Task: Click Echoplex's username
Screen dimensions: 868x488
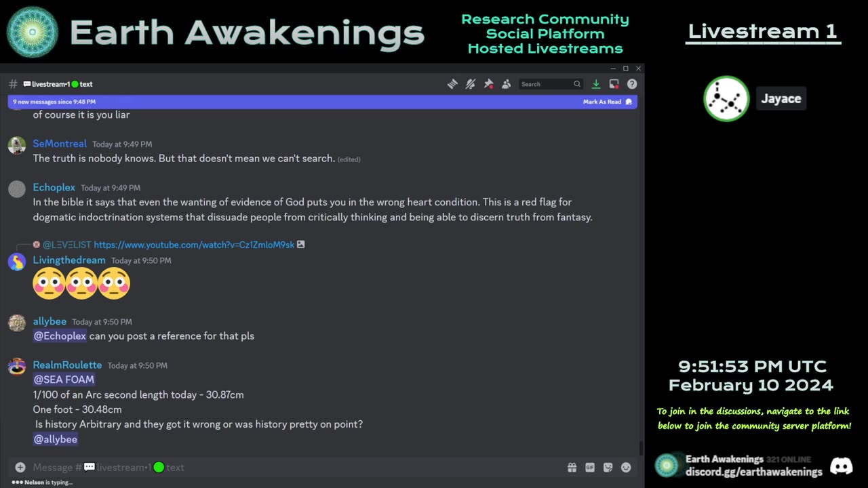Action: [54, 188]
